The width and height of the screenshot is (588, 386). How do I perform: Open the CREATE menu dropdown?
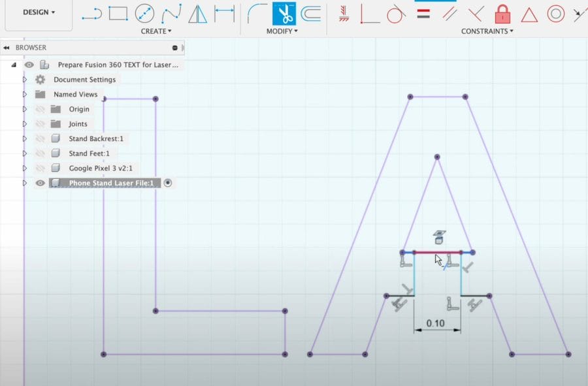(156, 31)
